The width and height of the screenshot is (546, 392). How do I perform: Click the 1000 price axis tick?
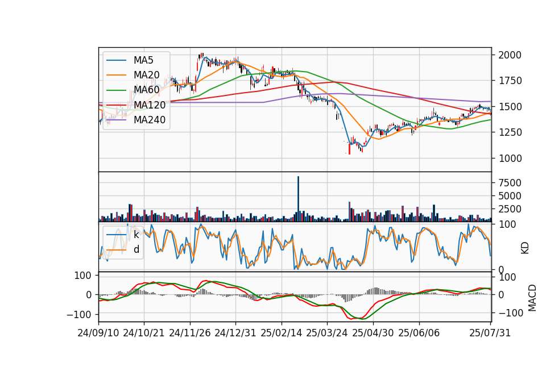tap(510, 159)
